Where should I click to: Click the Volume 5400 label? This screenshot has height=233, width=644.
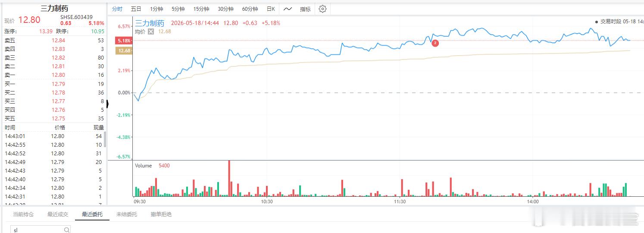152,166
